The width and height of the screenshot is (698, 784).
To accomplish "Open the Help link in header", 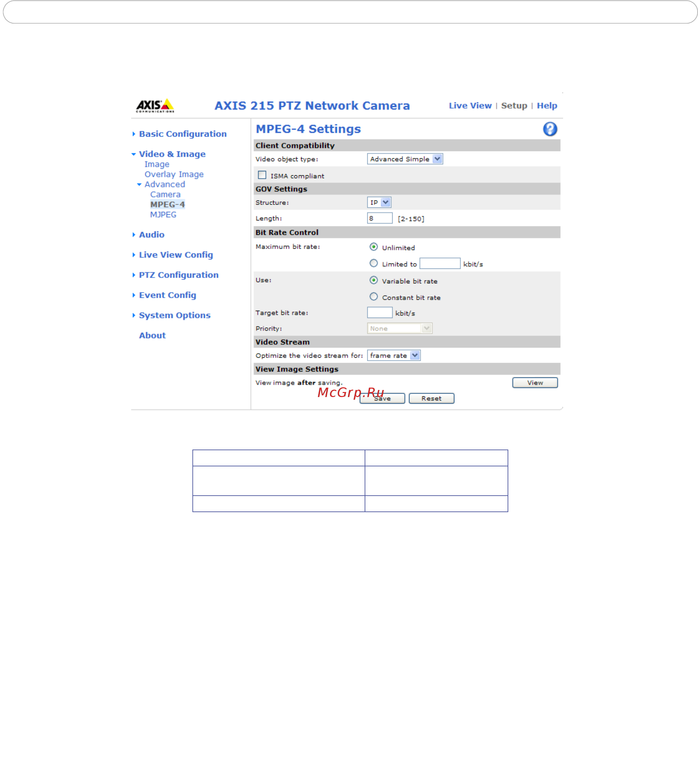I will point(547,105).
